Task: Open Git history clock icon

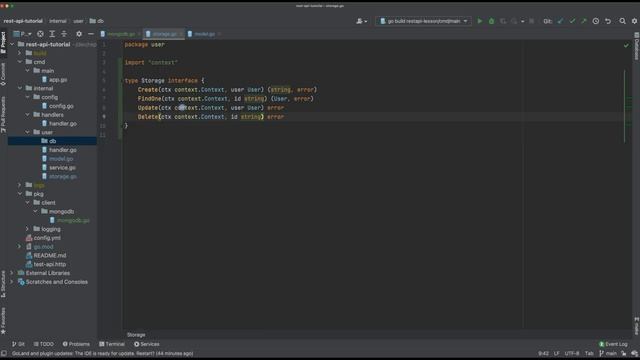Action: [x=596, y=21]
